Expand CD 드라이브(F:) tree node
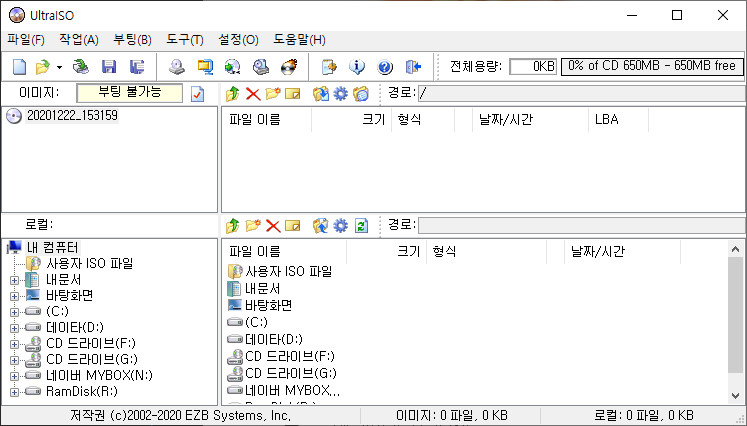747x426 pixels. coord(14,345)
